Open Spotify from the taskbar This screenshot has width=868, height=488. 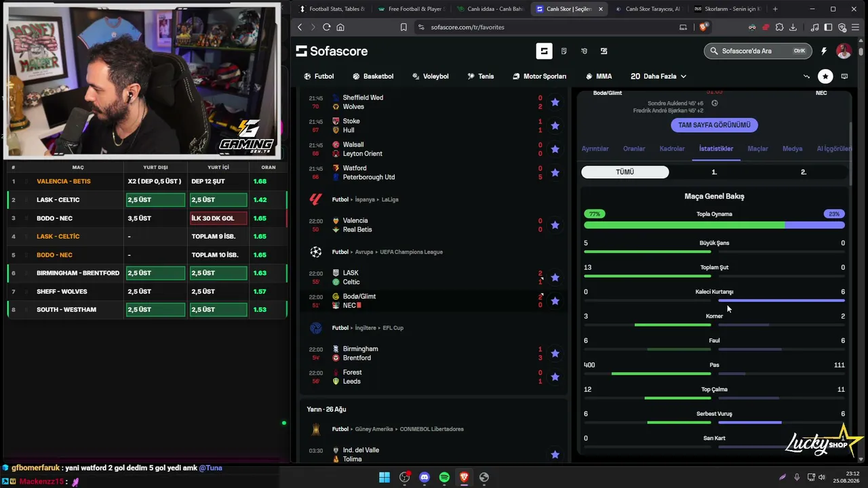coord(444,477)
